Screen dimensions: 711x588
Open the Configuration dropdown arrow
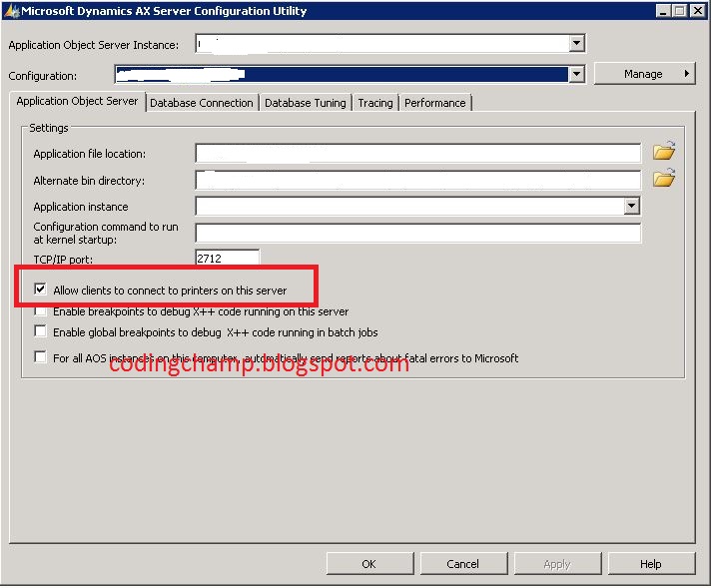click(x=576, y=74)
